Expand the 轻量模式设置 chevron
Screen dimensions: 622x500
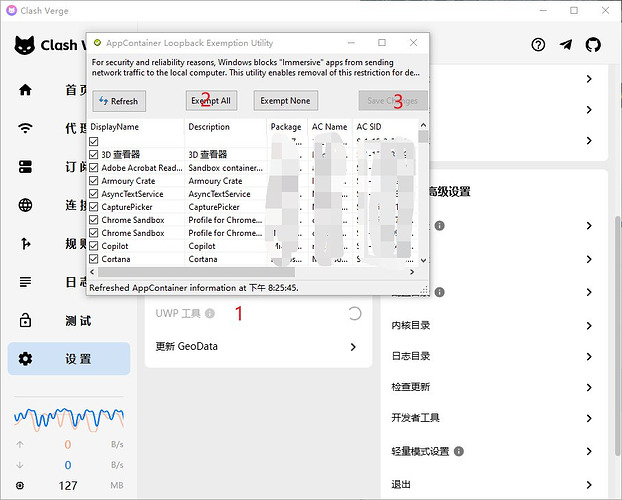589,451
